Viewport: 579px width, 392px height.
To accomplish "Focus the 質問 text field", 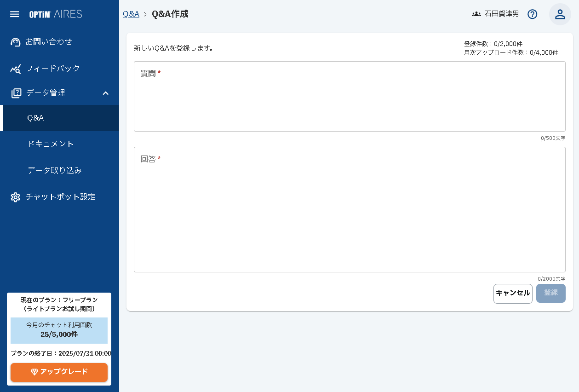I will pos(350,97).
